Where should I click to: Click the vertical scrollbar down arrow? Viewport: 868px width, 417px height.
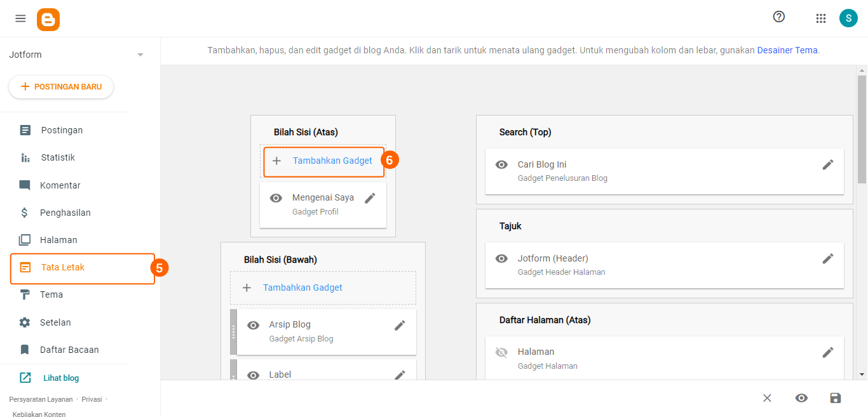click(x=862, y=374)
